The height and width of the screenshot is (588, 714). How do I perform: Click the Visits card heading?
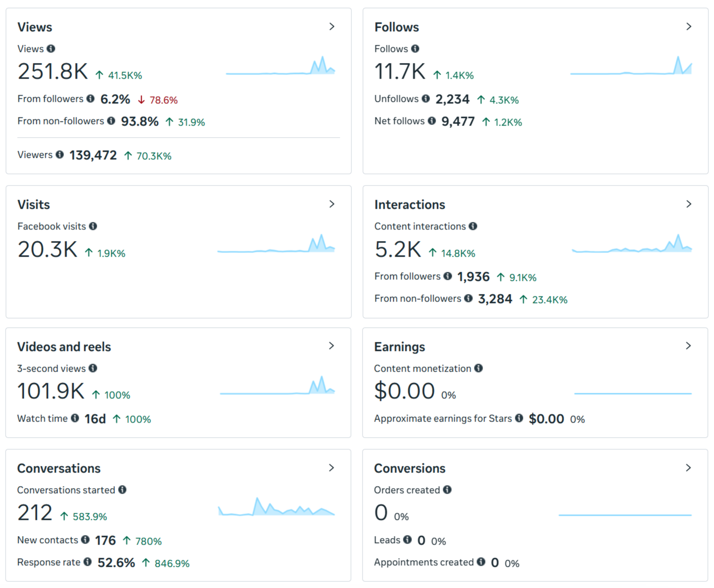[34, 205]
